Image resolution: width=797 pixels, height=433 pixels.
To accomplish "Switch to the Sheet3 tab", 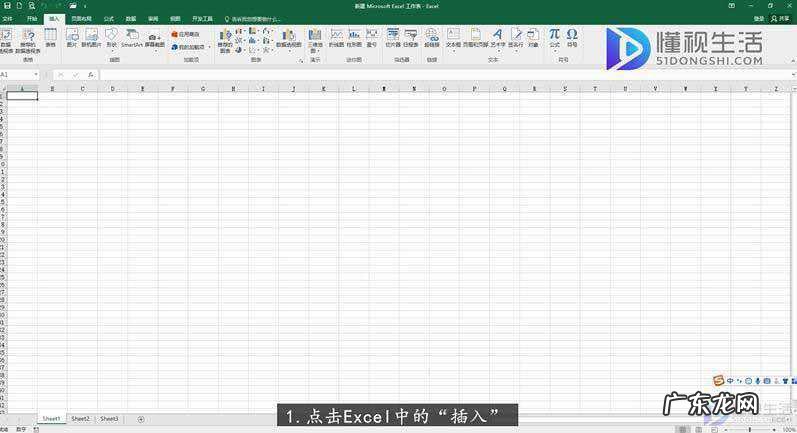I will tap(109, 419).
